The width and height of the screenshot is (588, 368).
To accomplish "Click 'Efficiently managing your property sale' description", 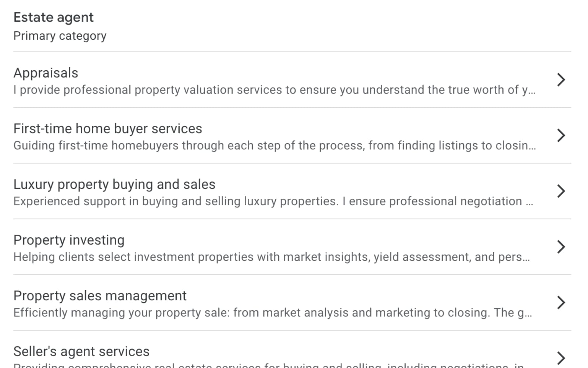I will pos(272,313).
